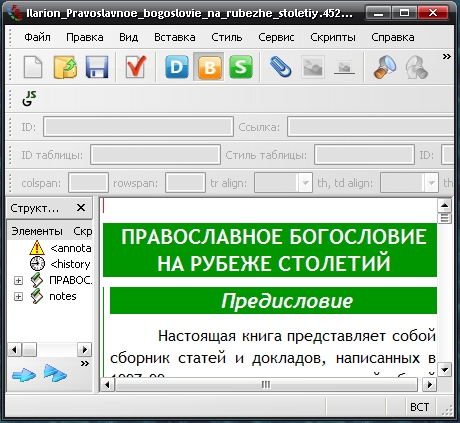Screen dimensions: 460x423
Task: Click the Ссылка input field
Action: click(371, 127)
